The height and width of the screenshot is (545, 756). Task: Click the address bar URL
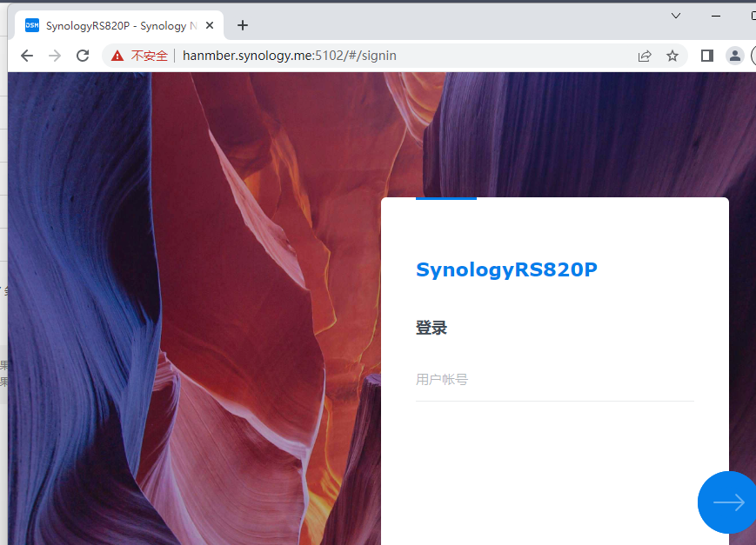(290, 56)
